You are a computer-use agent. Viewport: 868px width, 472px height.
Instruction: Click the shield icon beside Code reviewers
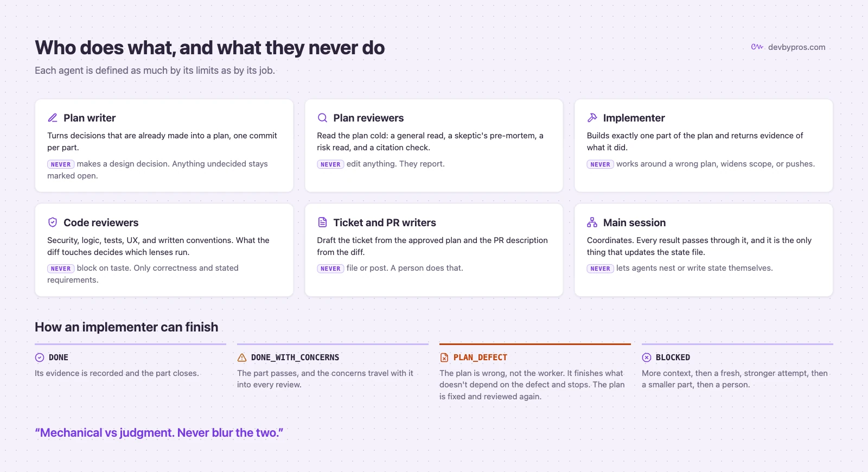[x=53, y=222]
